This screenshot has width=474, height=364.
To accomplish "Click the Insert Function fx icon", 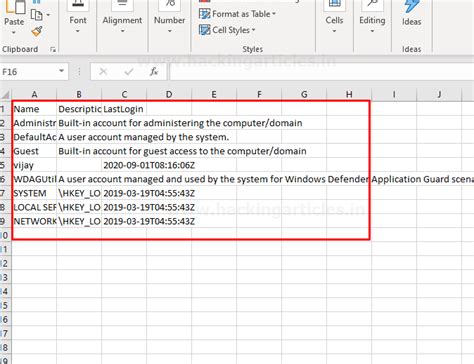I will (x=154, y=71).
